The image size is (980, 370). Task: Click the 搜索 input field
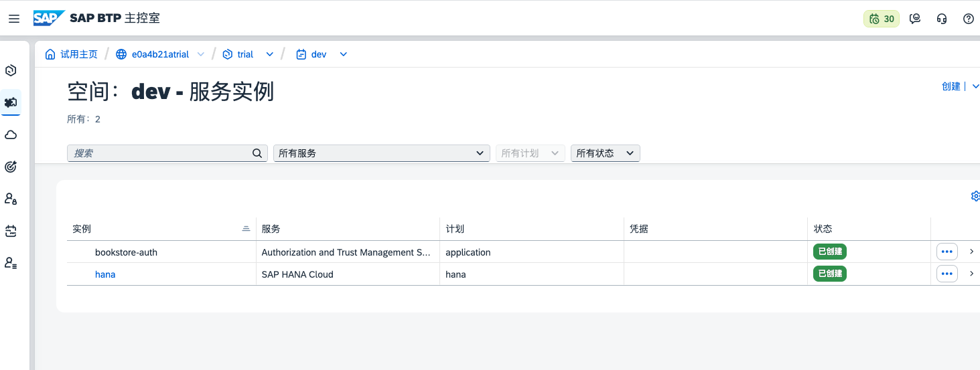(159, 153)
